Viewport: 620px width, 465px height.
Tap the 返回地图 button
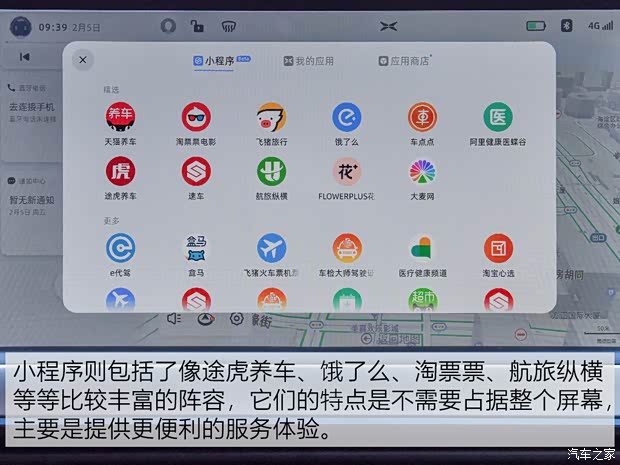(391, 339)
